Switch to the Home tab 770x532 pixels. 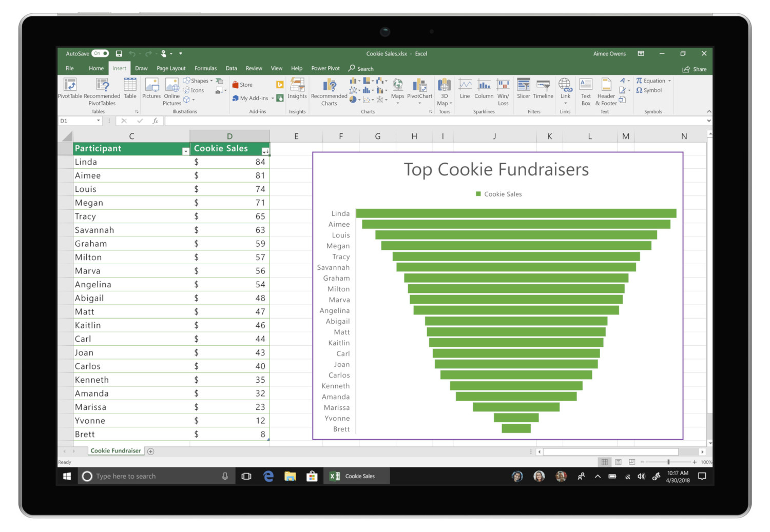point(96,68)
